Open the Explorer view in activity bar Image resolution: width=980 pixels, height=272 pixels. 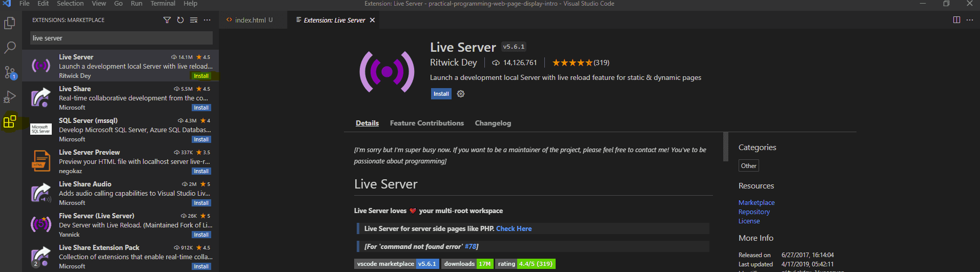click(x=10, y=23)
